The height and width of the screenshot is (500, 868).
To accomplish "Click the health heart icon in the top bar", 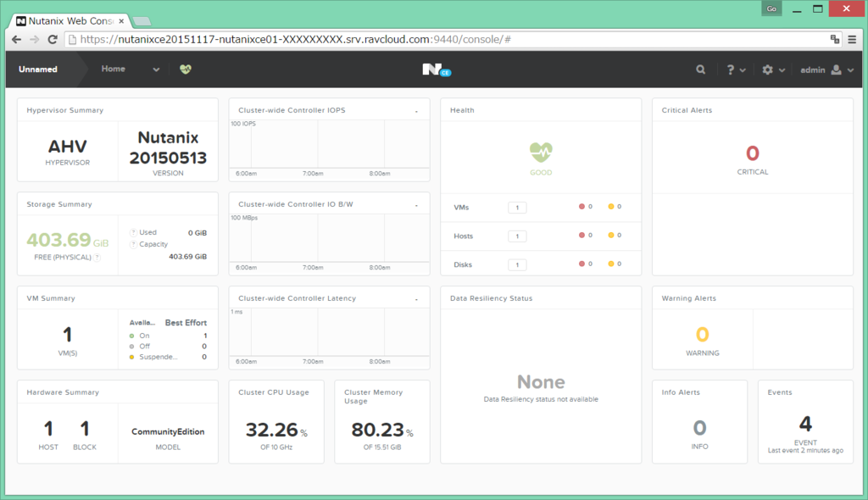I will (x=186, y=69).
